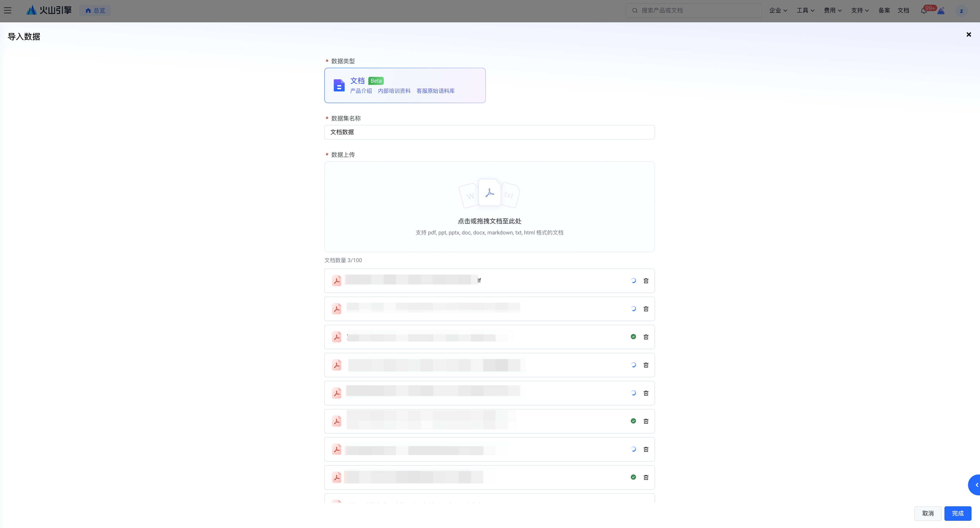Go to 备案 in top navigation

pos(884,10)
